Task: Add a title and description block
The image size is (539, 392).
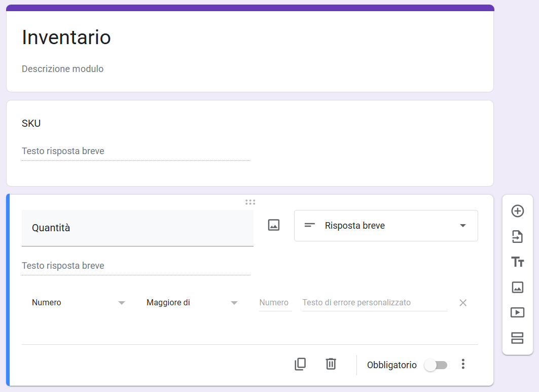Action: [517, 262]
